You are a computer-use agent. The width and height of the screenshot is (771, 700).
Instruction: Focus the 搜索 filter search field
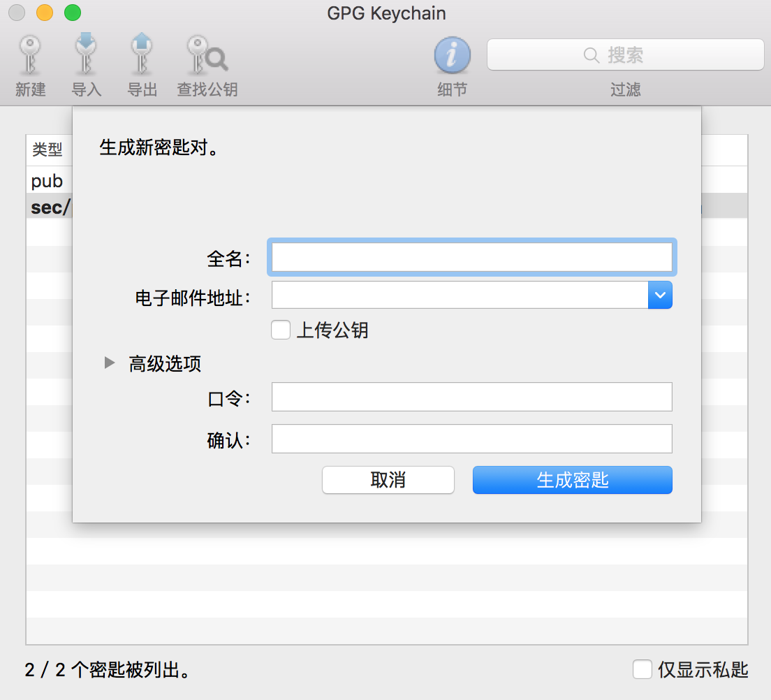click(x=625, y=54)
